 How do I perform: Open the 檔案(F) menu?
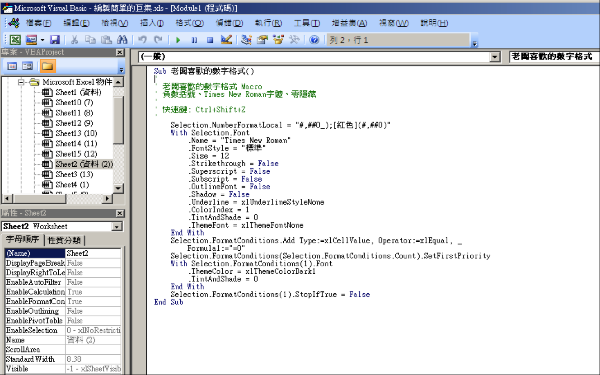38,23
